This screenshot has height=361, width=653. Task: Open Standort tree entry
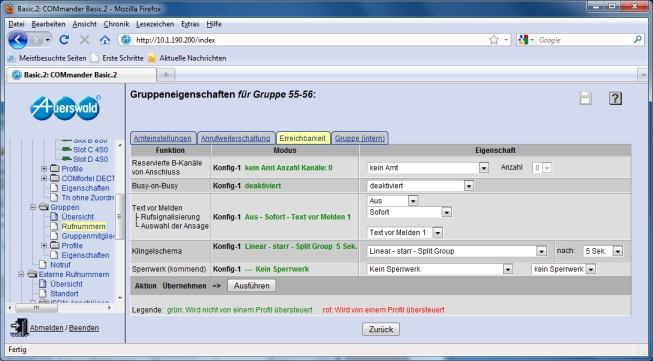(64, 293)
